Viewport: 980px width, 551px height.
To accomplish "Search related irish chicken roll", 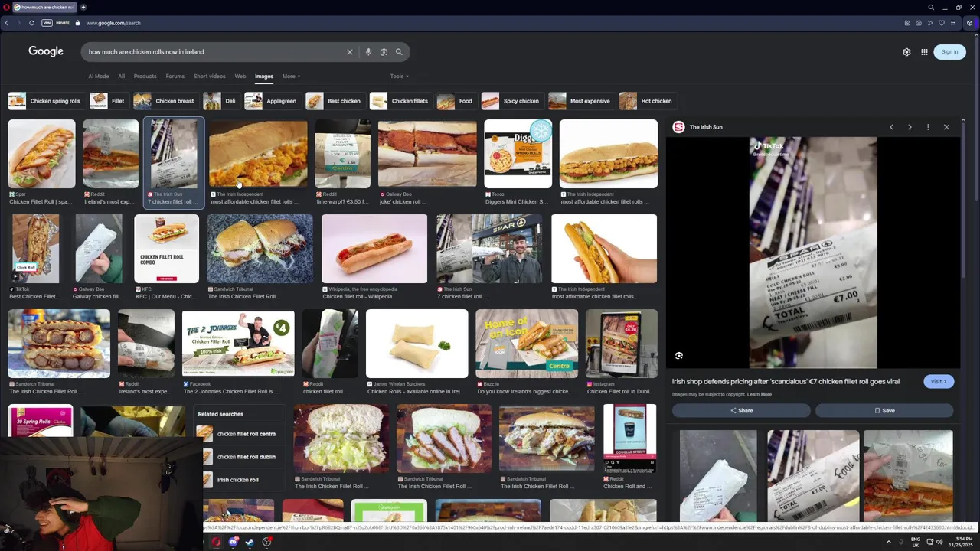I will (237, 480).
